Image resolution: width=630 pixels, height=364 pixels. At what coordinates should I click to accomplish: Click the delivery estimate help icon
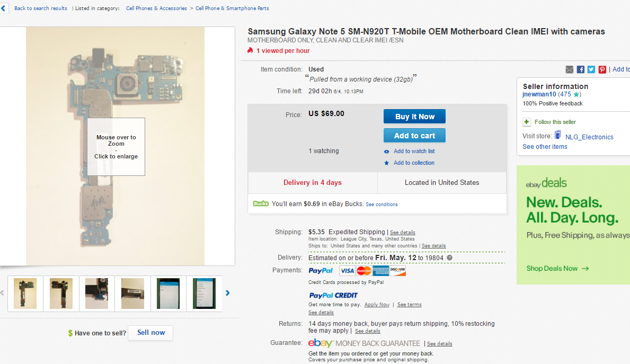pos(449,258)
